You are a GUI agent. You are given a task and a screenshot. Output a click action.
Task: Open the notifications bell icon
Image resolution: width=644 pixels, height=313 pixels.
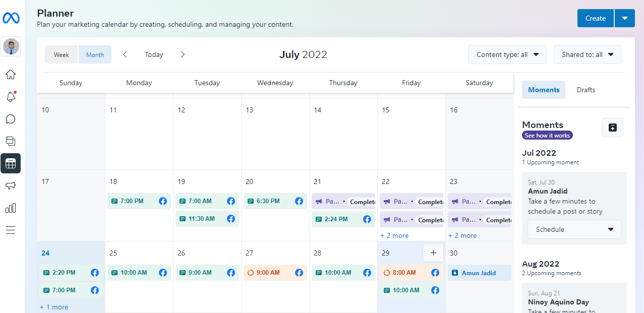tap(11, 97)
